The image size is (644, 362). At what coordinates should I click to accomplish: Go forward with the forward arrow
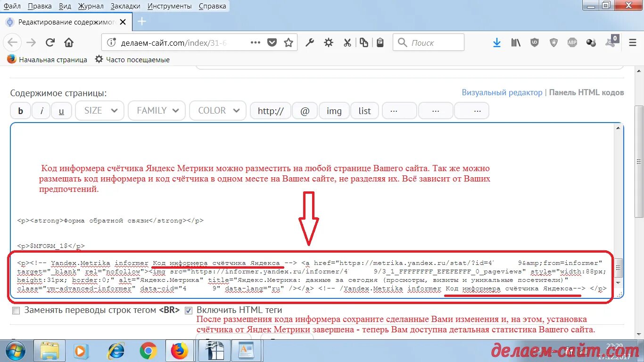31,43
